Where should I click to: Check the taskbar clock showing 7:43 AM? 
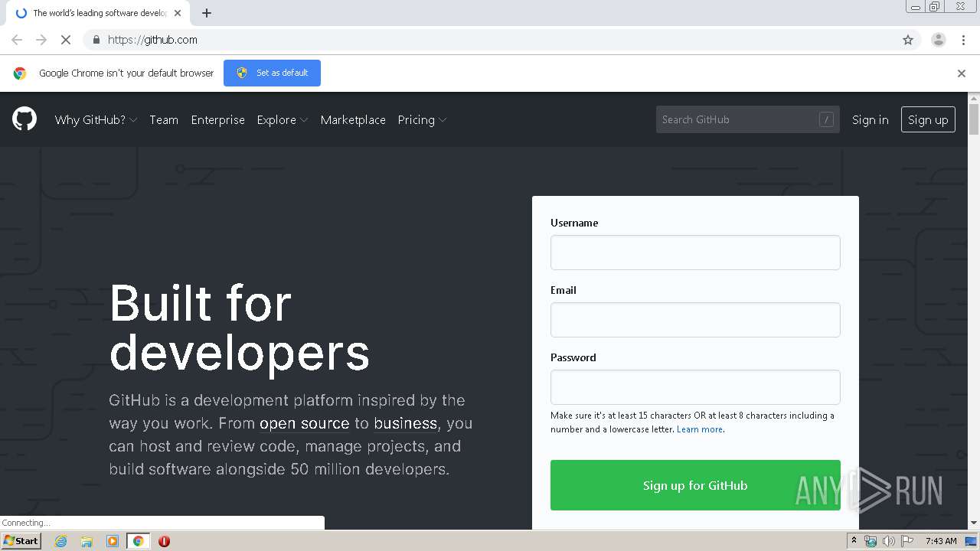pos(941,541)
